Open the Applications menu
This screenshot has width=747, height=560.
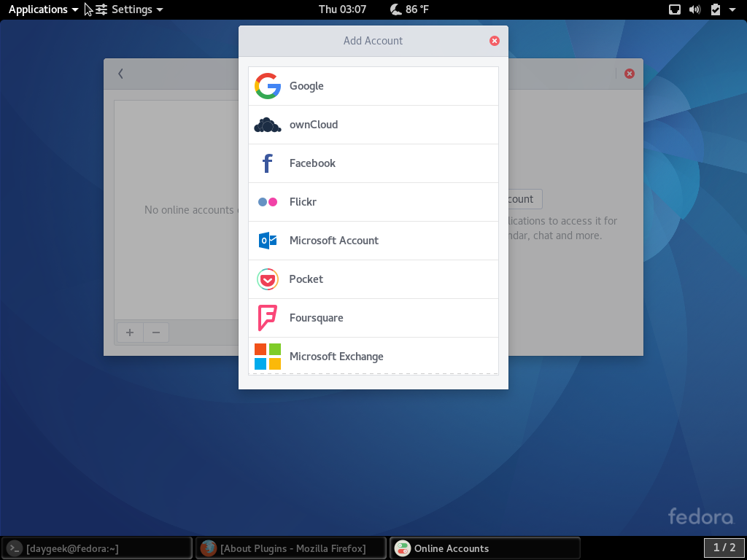pyautogui.click(x=43, y=9)
